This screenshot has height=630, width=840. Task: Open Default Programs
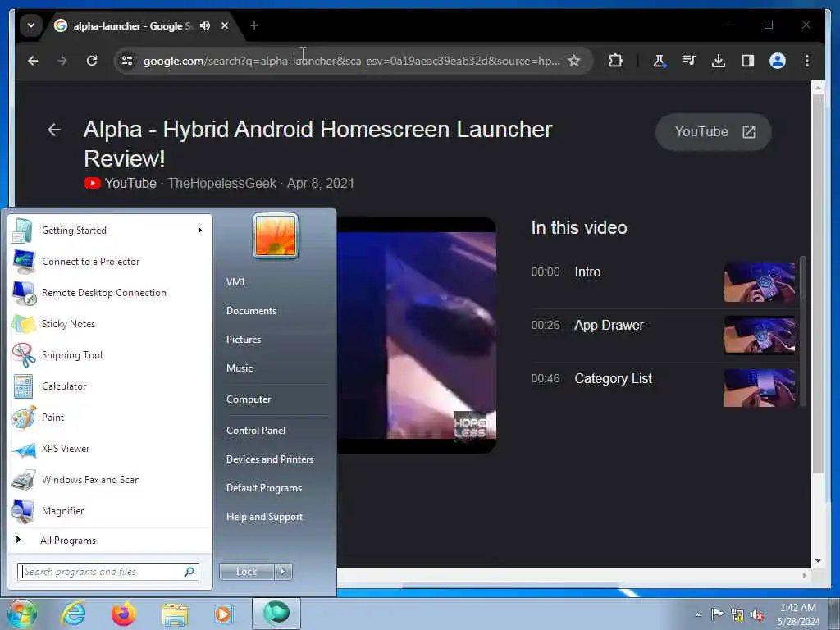[263, 488]
